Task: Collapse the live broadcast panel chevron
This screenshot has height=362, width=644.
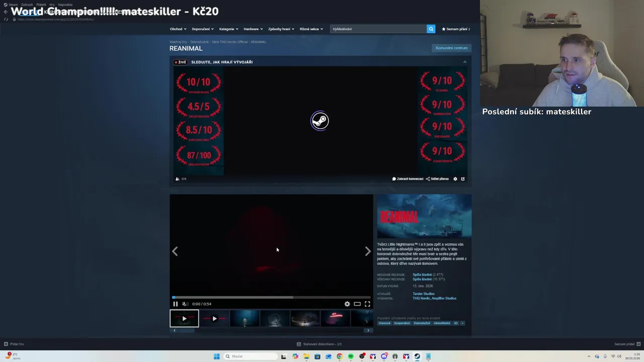Action: (465, 62)
